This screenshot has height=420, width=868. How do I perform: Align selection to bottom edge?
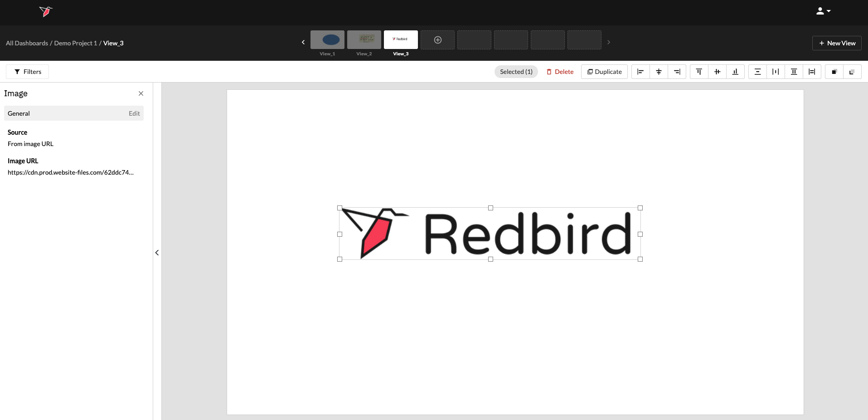pos(735,72)
